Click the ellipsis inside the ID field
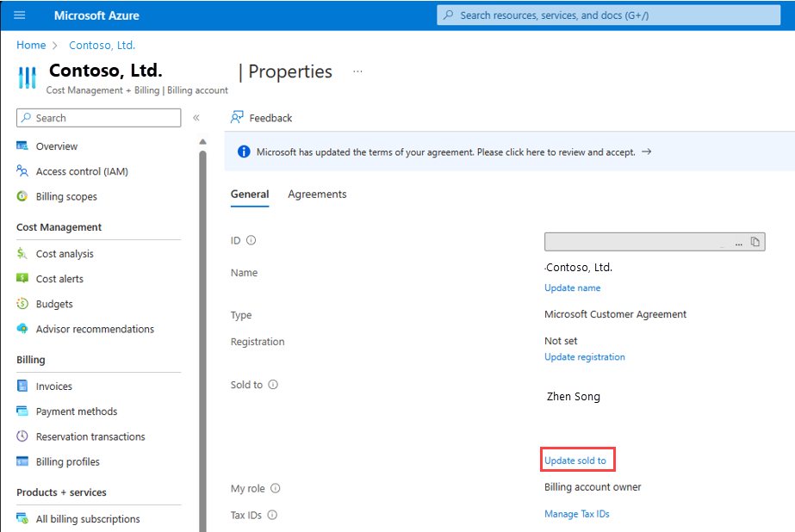The image size is (795, 532). 739,244
